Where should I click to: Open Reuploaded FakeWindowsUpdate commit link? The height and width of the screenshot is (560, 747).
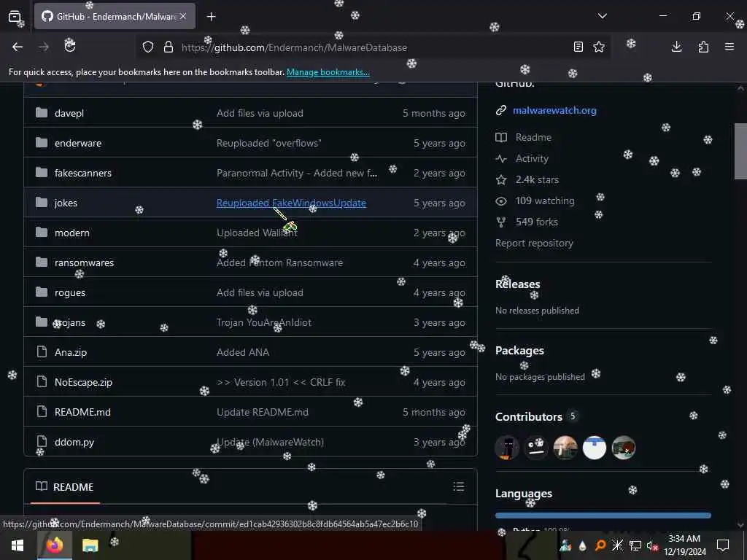[x=291, y=203]
